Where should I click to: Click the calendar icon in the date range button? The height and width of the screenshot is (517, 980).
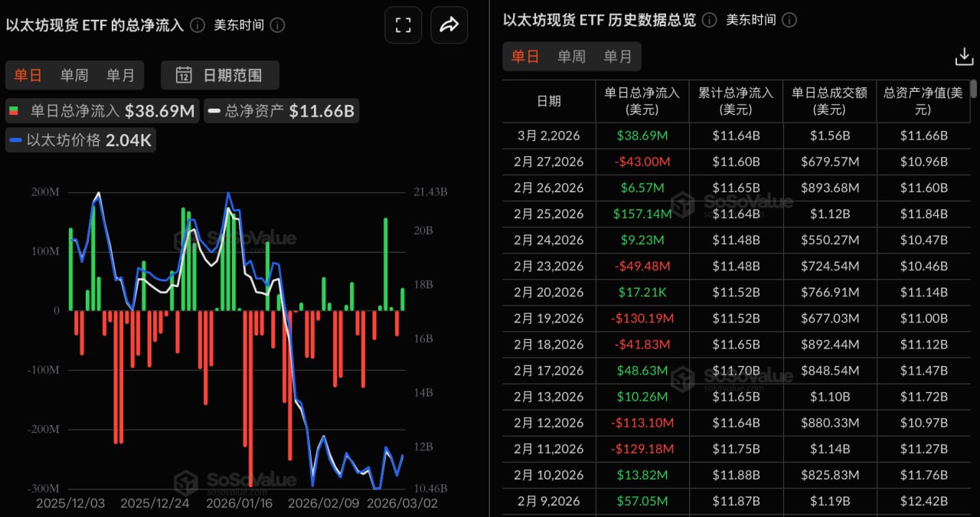(x=184, y=75)
